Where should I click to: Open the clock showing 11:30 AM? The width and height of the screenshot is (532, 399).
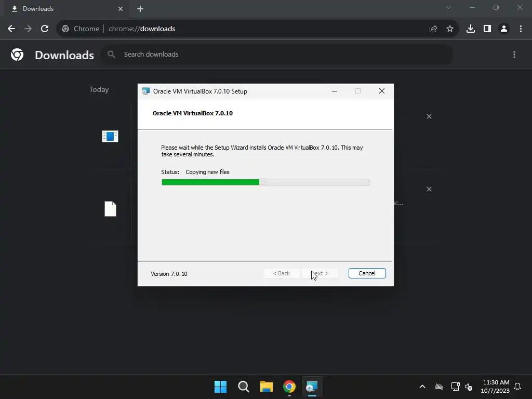495,387
